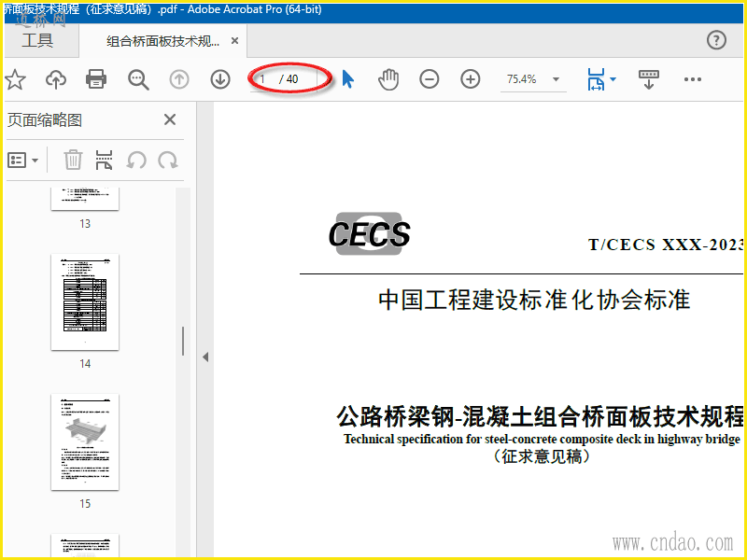Click the （征求意见稿） subtitle text
Screen dimensions: 747x560
pyautogui.click(x=543, y=456)
